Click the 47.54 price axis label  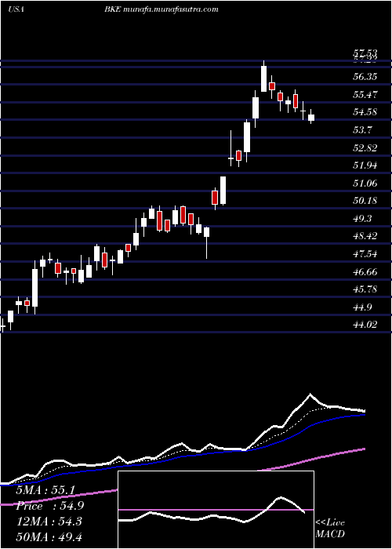pos(365,254)
